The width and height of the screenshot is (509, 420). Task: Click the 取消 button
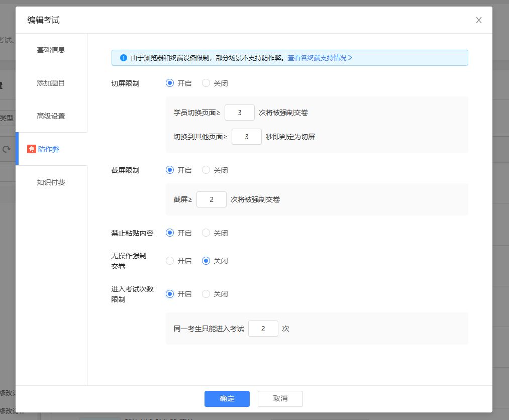pos(280,398)
